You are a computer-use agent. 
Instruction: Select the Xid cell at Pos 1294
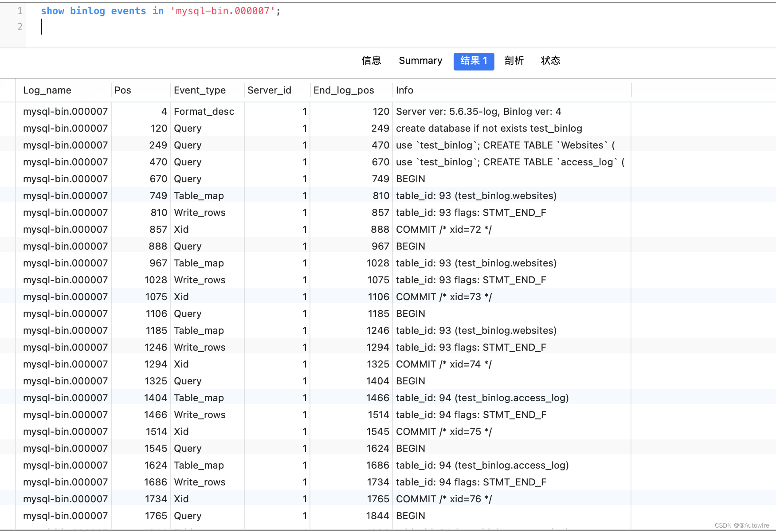207,364
